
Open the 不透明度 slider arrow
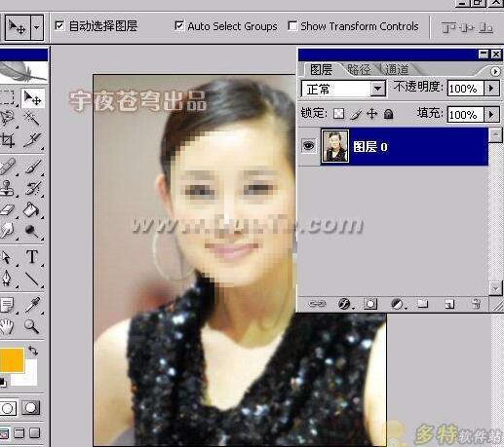491,89
